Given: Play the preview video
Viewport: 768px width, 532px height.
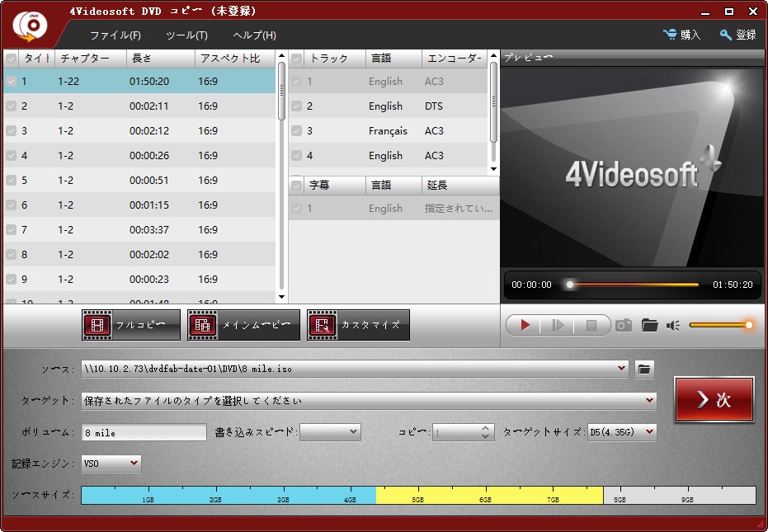Looking at the screenshot, I should [x=525, y=325].
